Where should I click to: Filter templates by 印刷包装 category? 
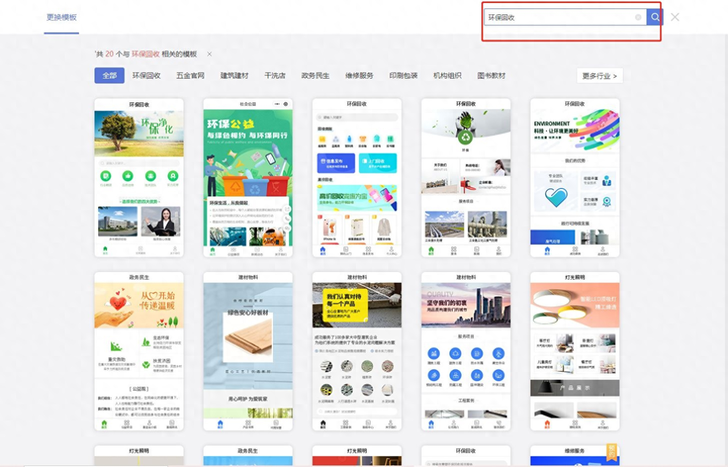coord(403,75)
